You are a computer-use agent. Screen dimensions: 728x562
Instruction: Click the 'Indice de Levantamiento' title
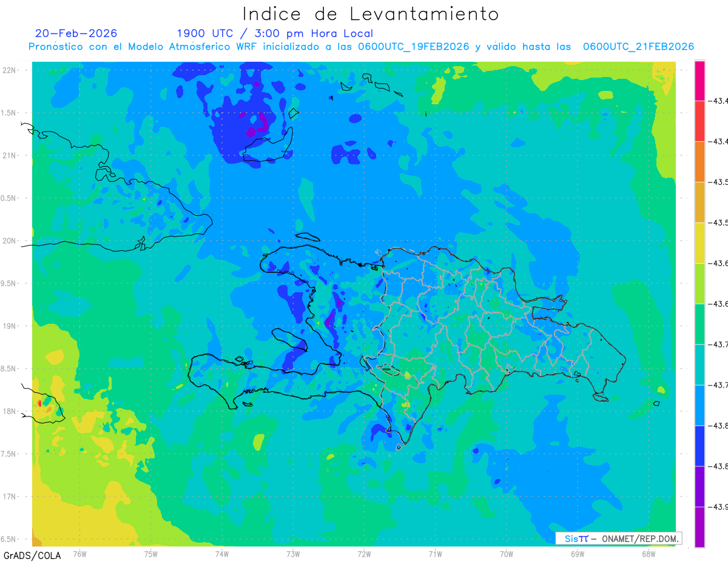(371, 14)
